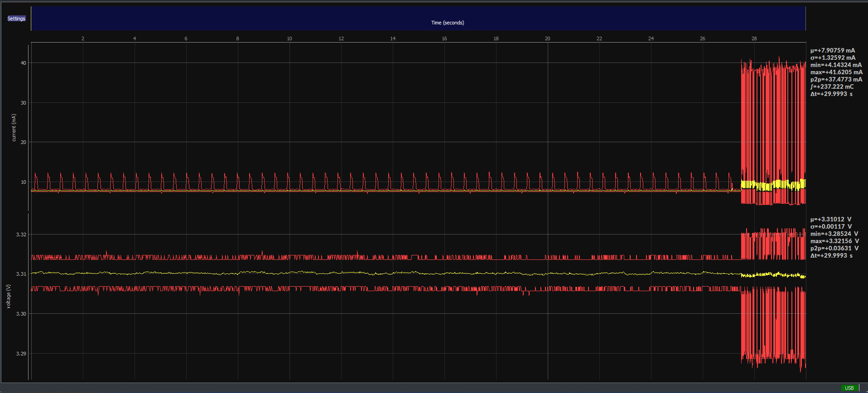Click the max=+41.6205 mA statistic
Viewport: 868px width, 393px height.
click(x=836, y=72)
